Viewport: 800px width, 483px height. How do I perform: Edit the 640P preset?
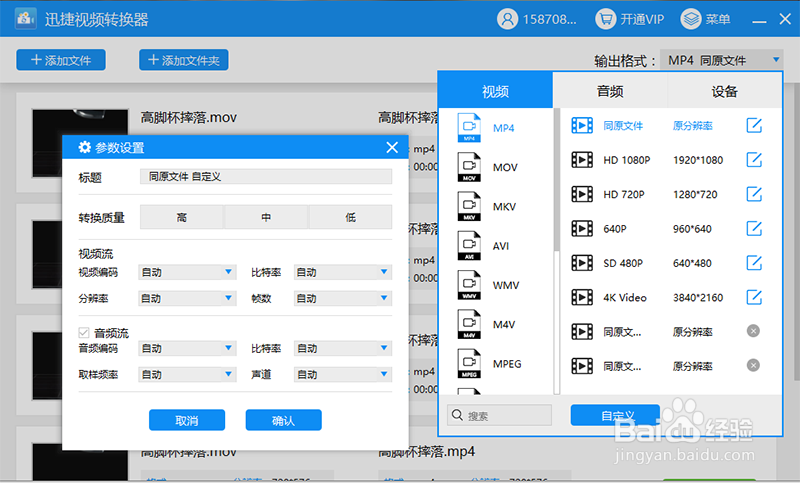click(754, 228)
